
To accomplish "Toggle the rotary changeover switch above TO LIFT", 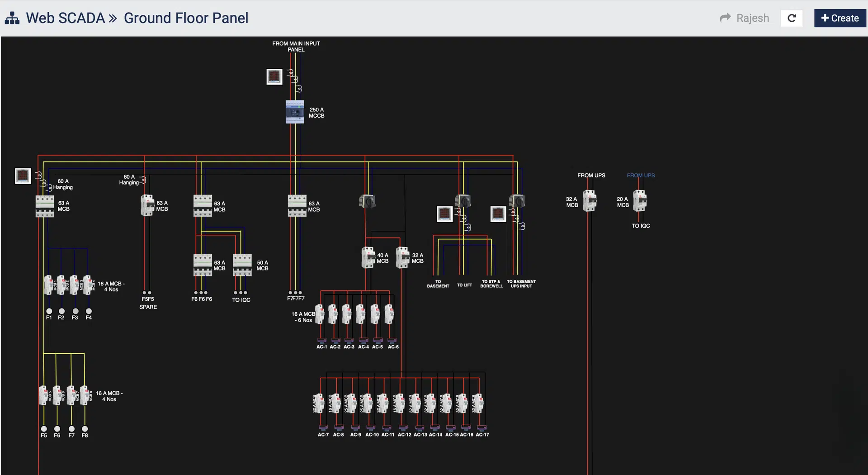I will click(x=463, y=200).
